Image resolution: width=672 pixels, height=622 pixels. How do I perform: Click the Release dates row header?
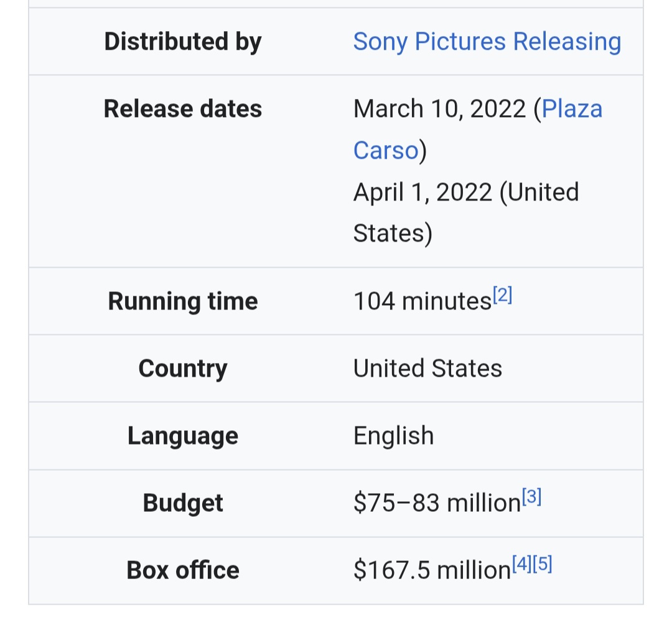(183, 108)
